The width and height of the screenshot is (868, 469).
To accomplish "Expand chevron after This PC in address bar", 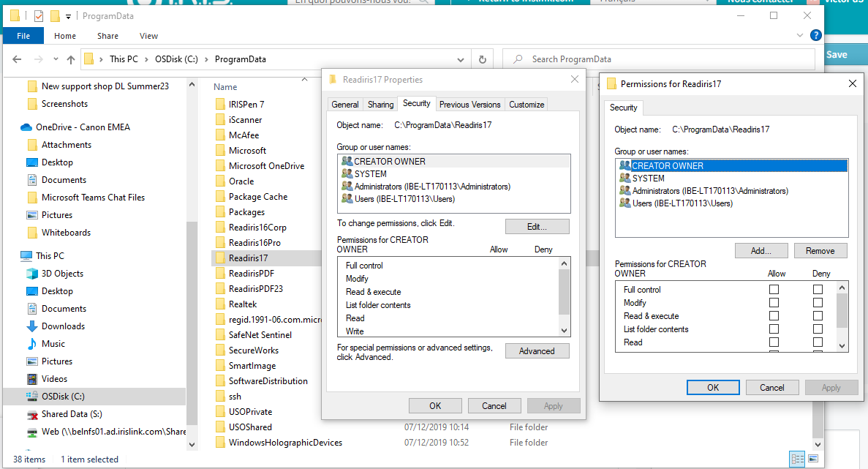I will click(147, 59).
